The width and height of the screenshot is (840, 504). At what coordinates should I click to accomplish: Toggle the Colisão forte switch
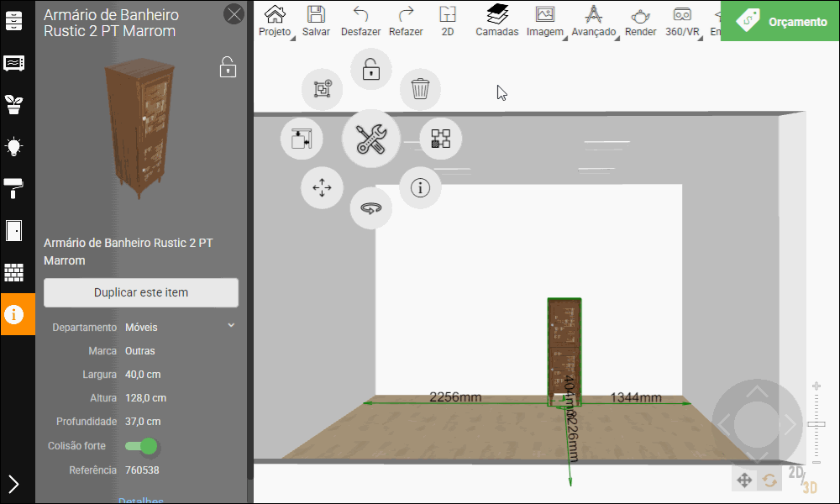pyautogui.click(x=141, y=445)
